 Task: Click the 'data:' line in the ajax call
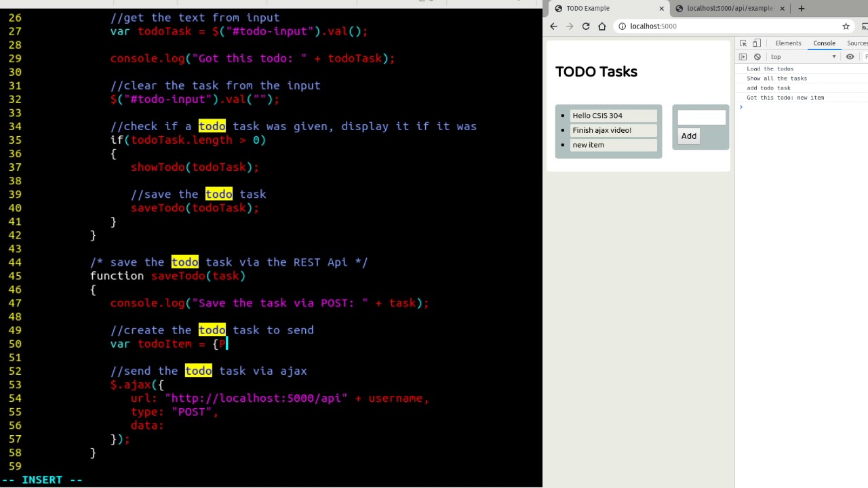coord(147,426)
